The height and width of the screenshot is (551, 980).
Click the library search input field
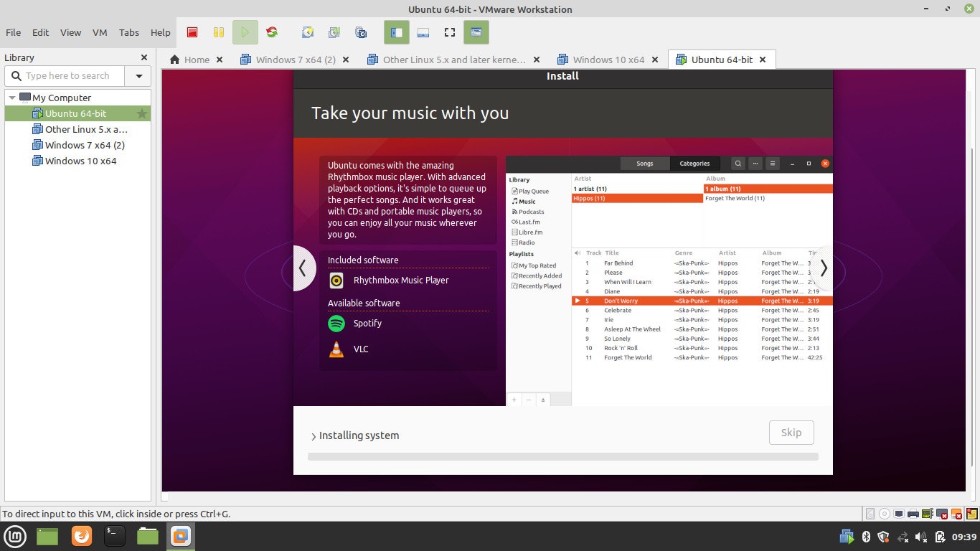(65, 75)
